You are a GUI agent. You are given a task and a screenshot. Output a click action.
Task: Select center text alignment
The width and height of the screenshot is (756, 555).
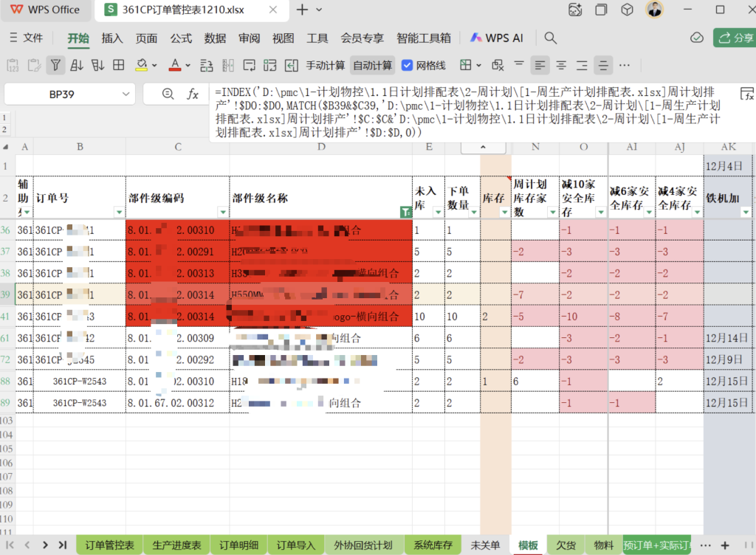click(561, 65)
